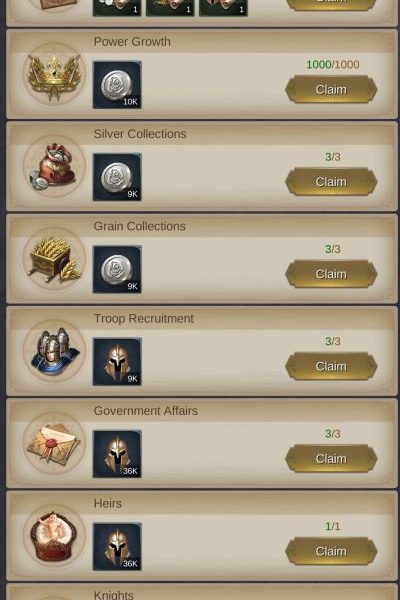Image resolution: width=400 pixels, height=600 pixels.
Task: Claim the Silver Collections reward
Action: click(331, 182)
